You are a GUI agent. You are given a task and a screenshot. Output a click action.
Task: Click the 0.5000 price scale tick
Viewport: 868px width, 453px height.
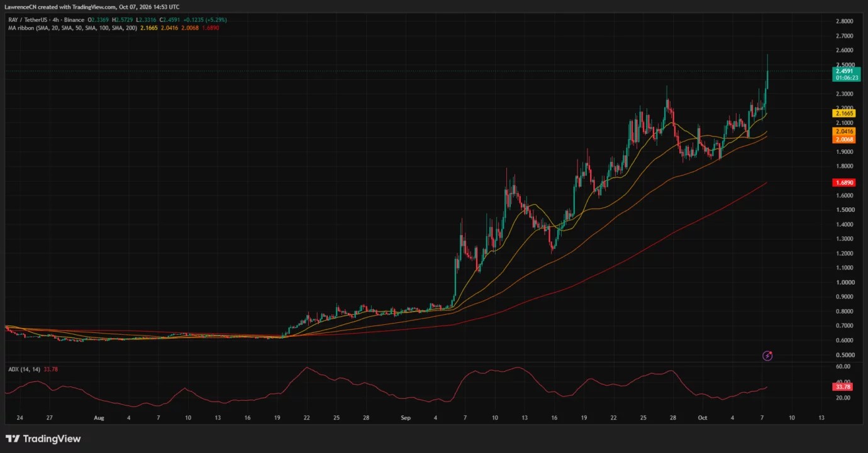pos(844,355)
